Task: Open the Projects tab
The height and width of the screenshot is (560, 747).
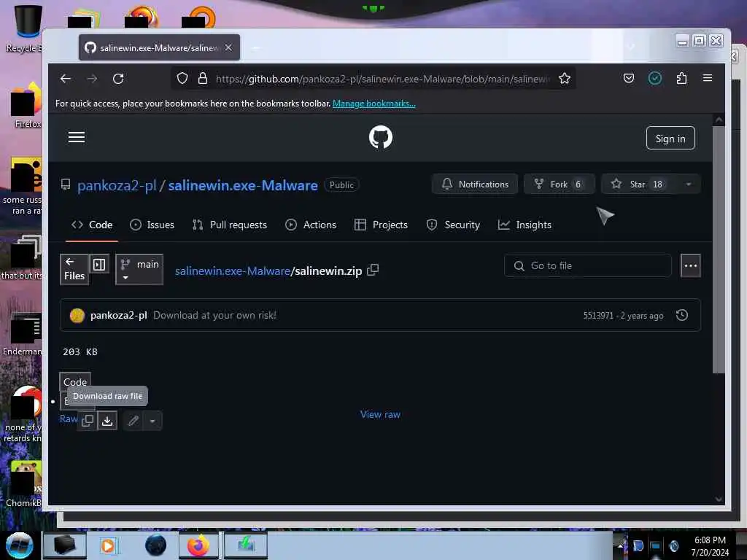Action: click(381, 225)
